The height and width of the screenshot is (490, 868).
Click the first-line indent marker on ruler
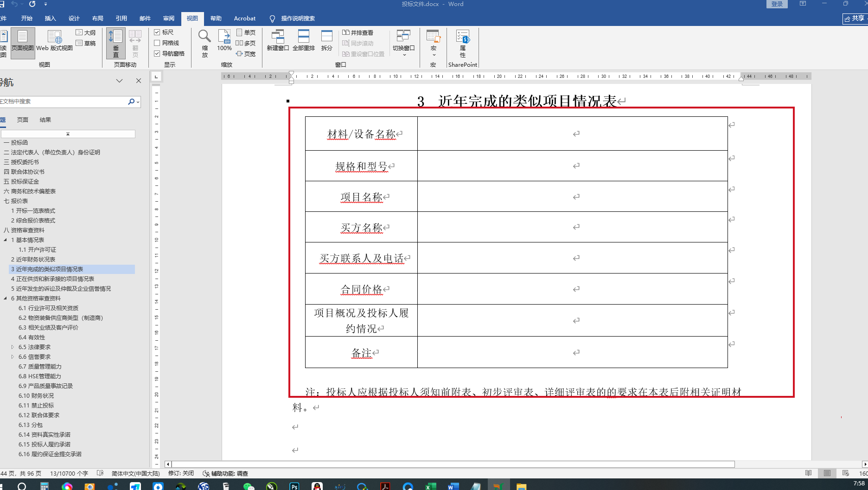pos(291,74)
